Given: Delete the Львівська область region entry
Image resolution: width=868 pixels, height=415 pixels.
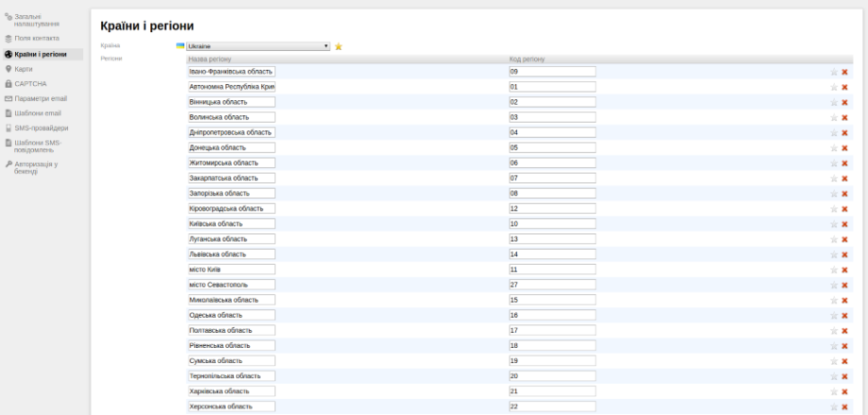Looking at the screenshot, I should (x=844, y=255).
